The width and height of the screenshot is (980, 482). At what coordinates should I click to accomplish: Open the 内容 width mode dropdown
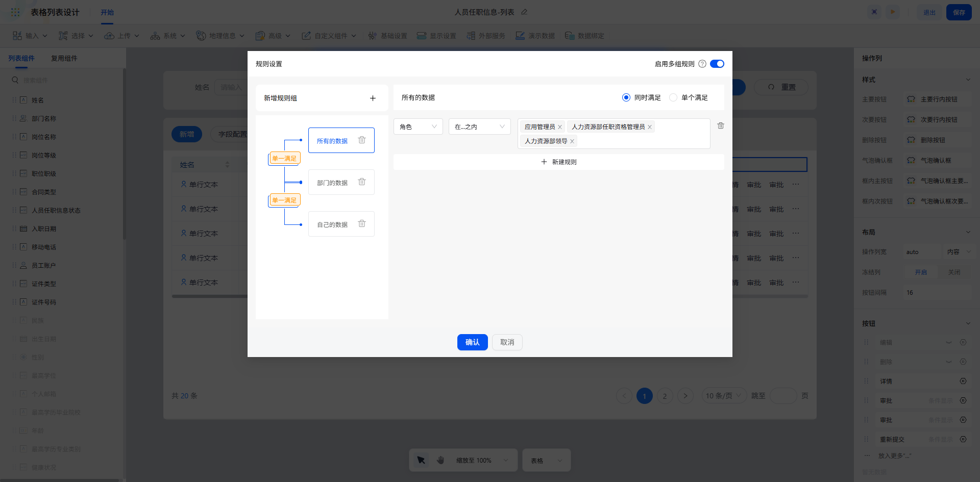coord(958,252)
